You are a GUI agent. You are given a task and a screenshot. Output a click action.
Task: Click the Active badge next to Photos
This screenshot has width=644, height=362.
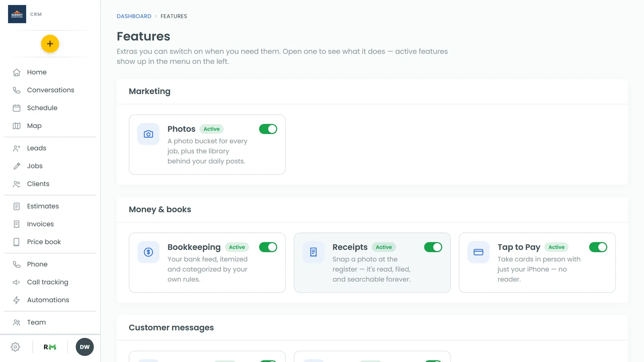coord(212,129)
